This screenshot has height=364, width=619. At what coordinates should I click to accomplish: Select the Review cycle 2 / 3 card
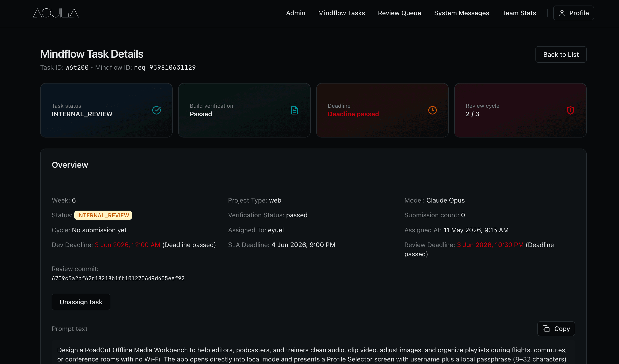click(520, 110)
